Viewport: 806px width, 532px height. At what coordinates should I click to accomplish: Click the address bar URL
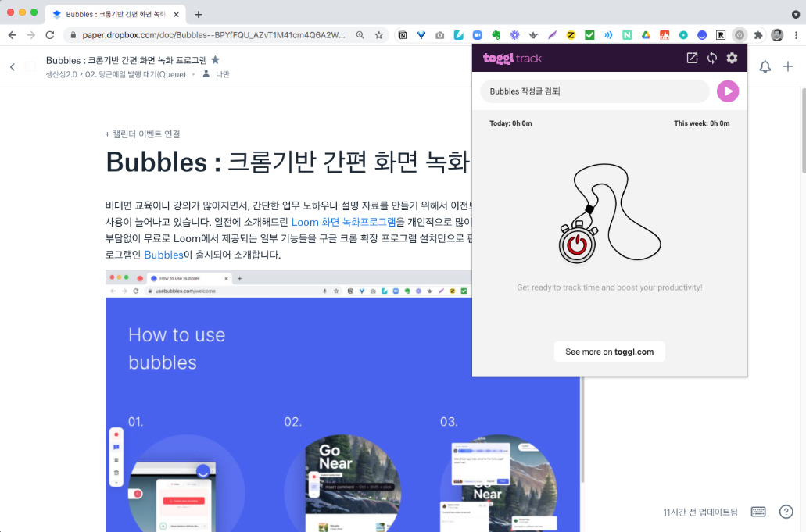click(x=213, y=35)
